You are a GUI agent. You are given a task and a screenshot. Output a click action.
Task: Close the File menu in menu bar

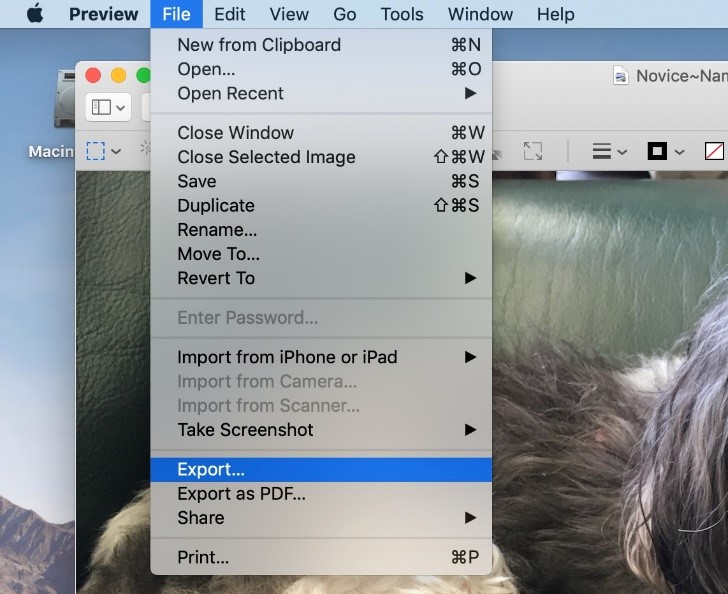point(176,14)
